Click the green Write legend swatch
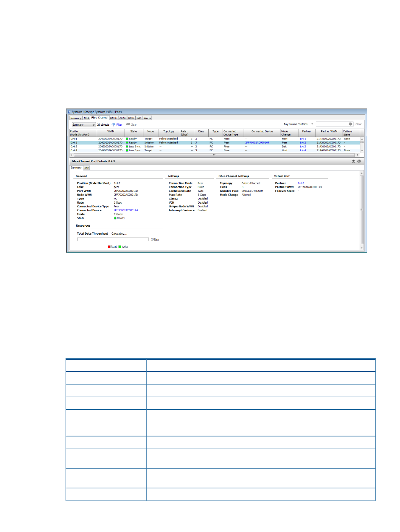This screenshot has height=532, width=400. pyautogui.click(x=120, y=247)
